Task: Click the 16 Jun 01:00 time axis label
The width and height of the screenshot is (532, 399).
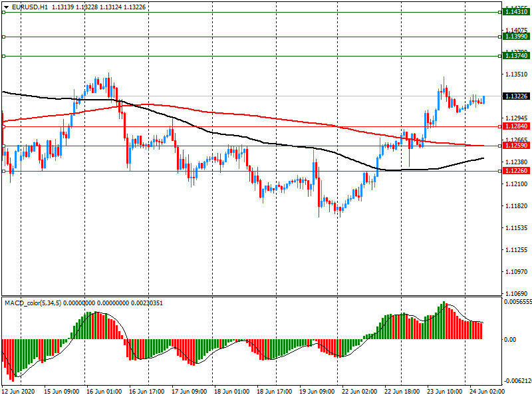Action: pyautogui.click(x=104, y=392)
